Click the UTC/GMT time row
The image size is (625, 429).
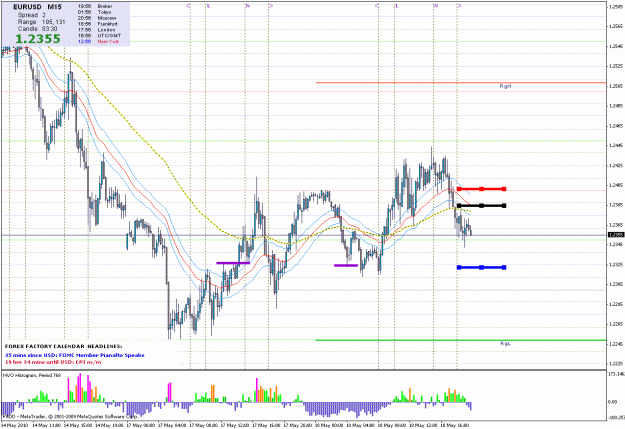pyautogui.click(x=98, y=35)
